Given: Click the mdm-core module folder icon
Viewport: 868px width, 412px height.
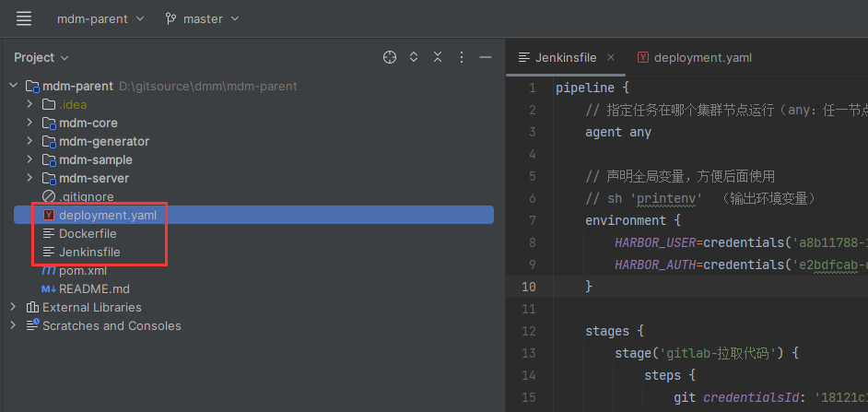Looking at the screenshot, I should [49, 123].
